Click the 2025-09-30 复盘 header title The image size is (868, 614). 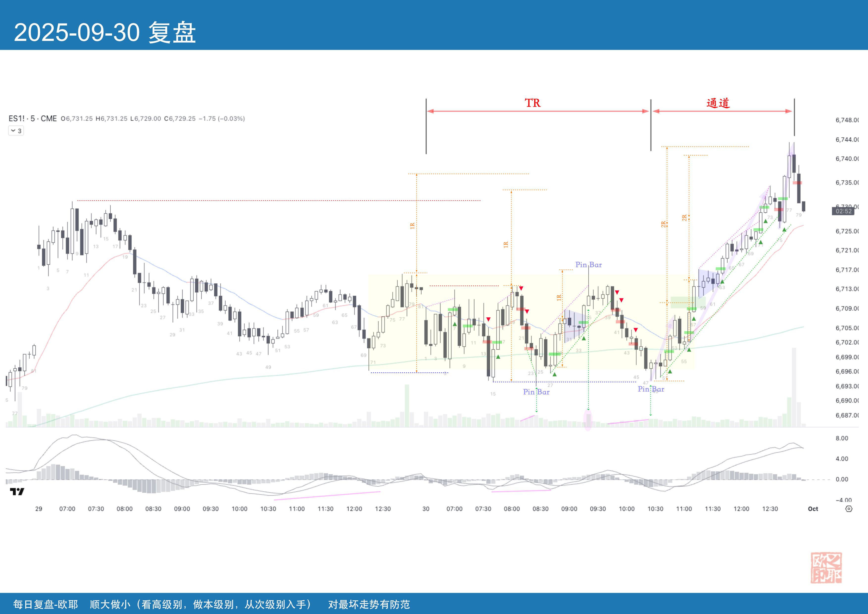(105, 32)
